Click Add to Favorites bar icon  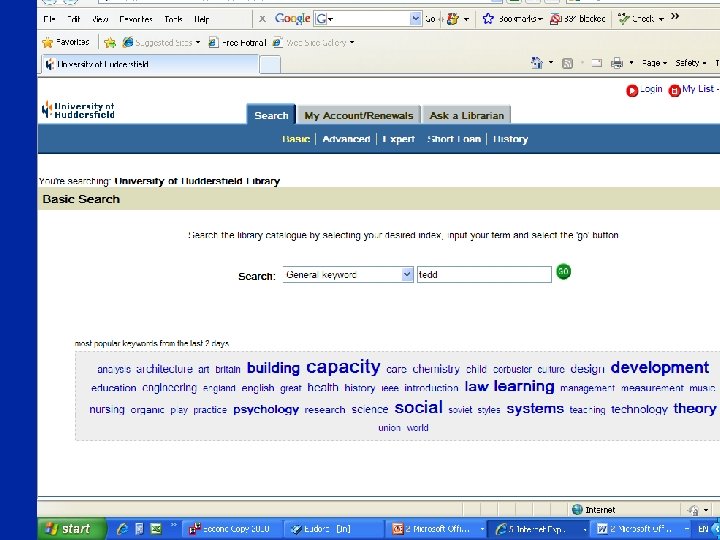110,43
